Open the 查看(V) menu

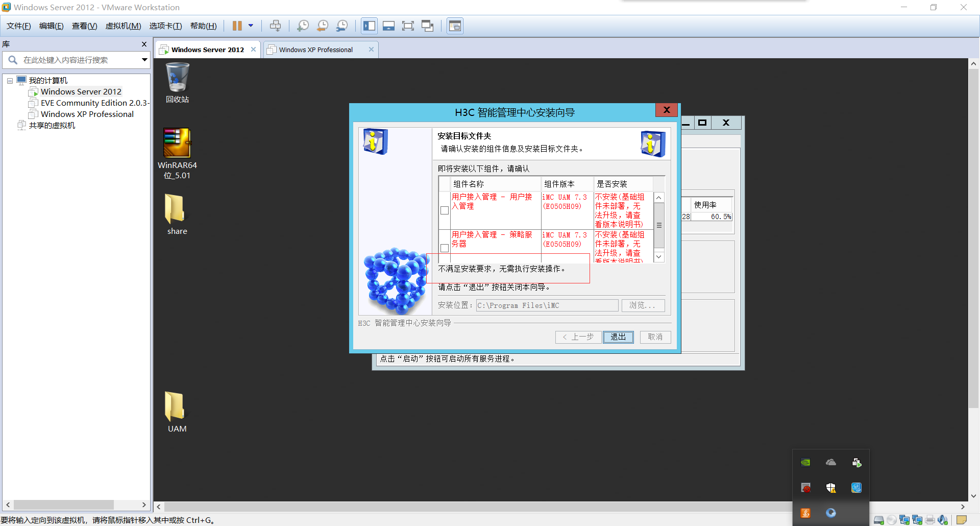coord(85,26)
